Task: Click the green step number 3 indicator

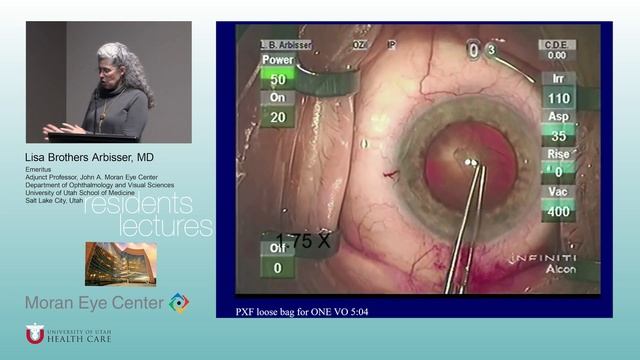Action: click(491, 50)
